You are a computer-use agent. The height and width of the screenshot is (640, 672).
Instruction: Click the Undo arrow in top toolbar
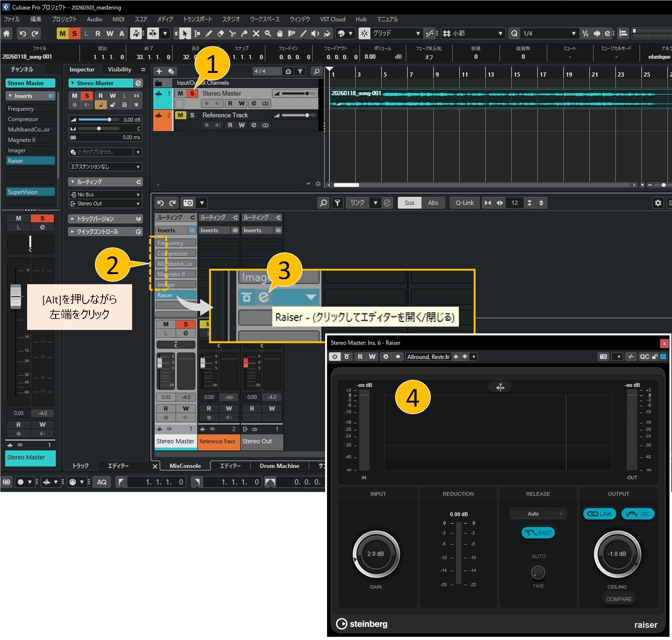(x=22, y=33)
